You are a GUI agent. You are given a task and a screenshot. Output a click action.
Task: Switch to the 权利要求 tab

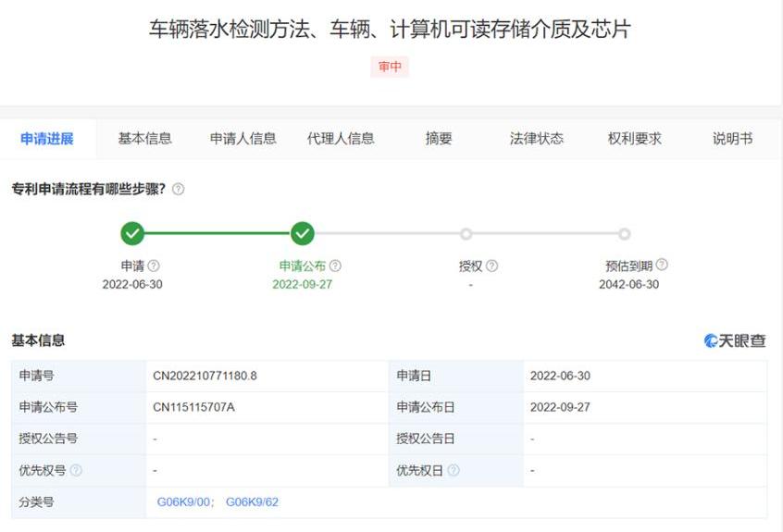pyautogui.click(x=634, y=139)
